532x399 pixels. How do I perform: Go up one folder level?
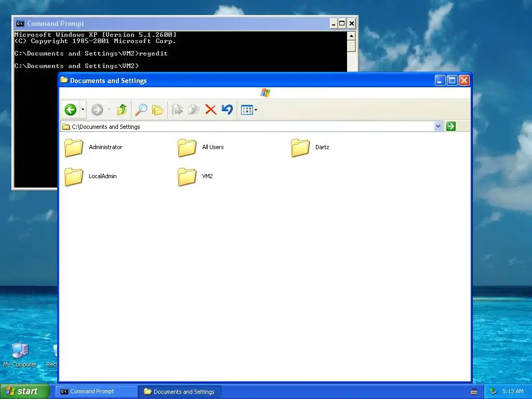click(x=122, y=110)
